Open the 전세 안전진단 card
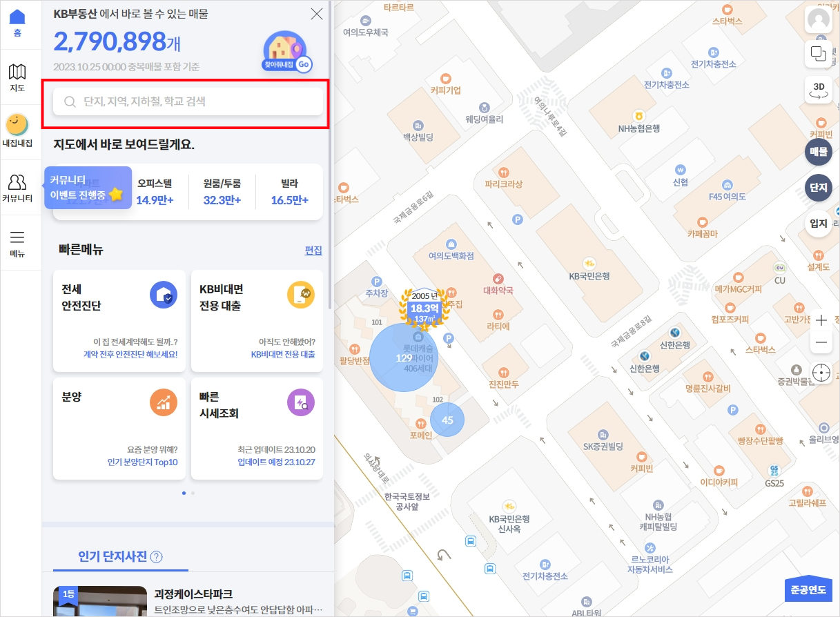Viewport: 840px width, 617px height. coord(119,321)
